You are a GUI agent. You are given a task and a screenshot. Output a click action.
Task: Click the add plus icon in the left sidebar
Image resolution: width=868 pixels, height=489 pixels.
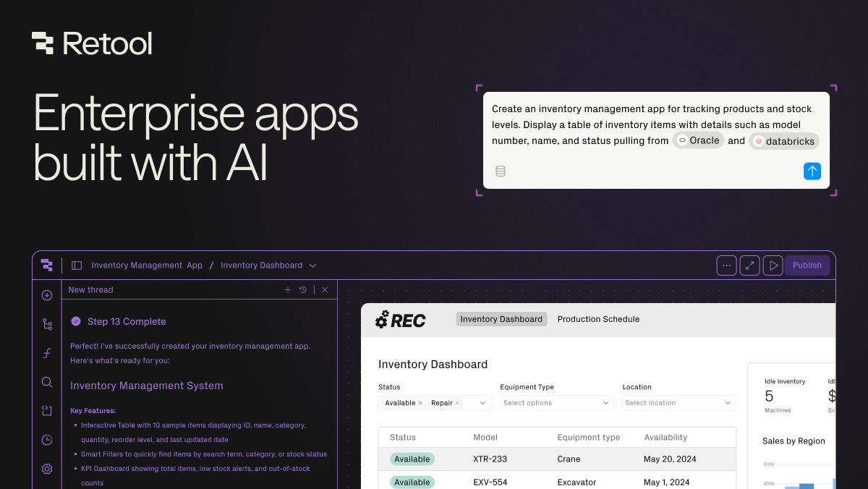(47, 295)
